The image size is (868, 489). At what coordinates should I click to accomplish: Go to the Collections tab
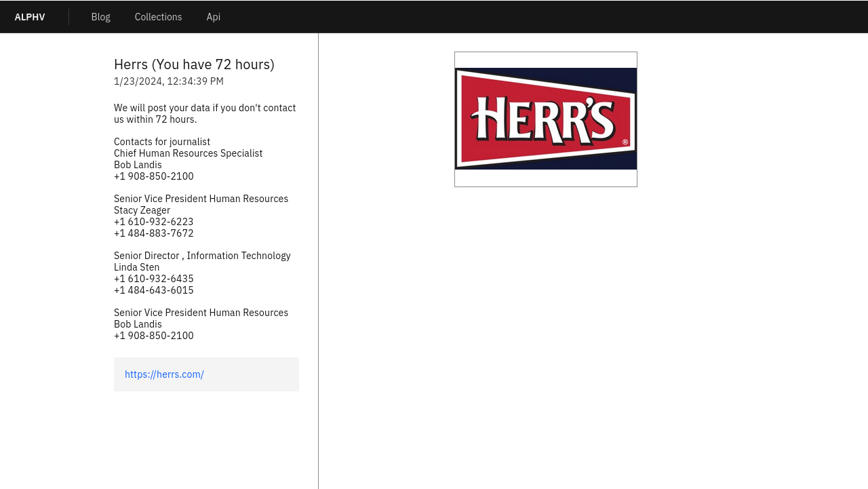click(x=158, y=17)
